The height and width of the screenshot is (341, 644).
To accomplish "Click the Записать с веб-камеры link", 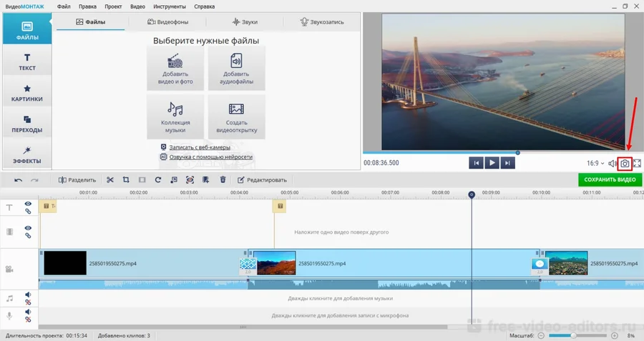I will pos(199,147).
